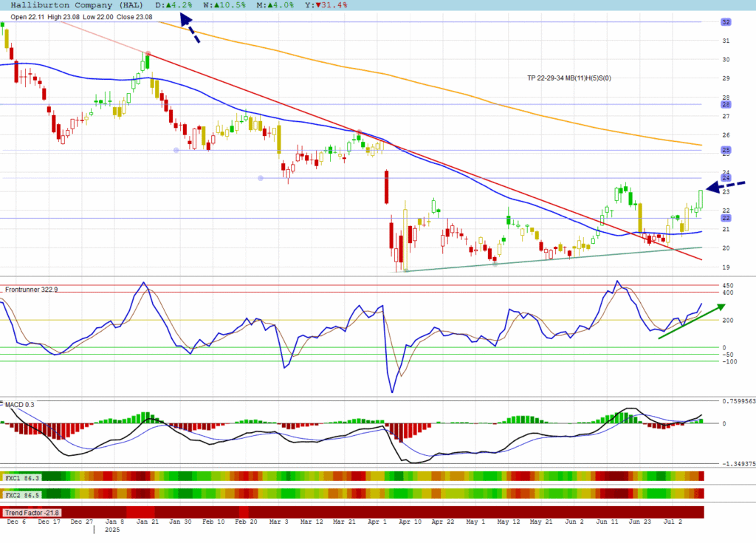Click the Jan 8 date label
Image resolution: width=756 pixels, height=543 pixels.
[114, 522]
